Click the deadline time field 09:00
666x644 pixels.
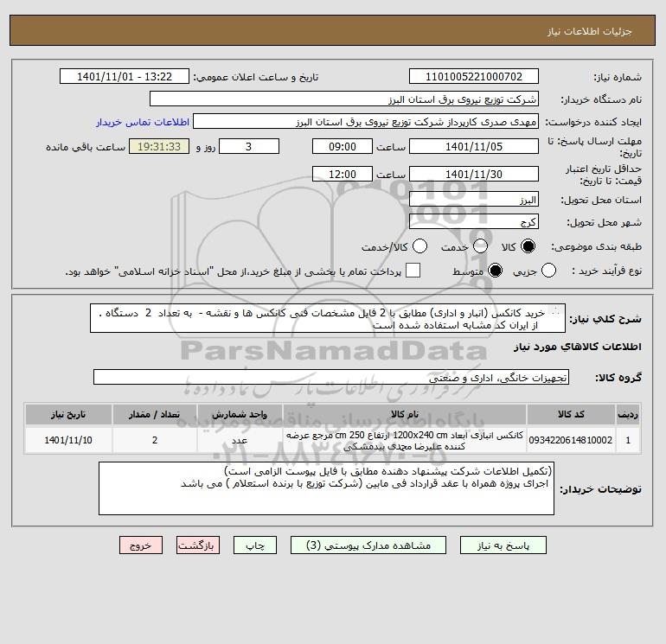click(343, 146)
